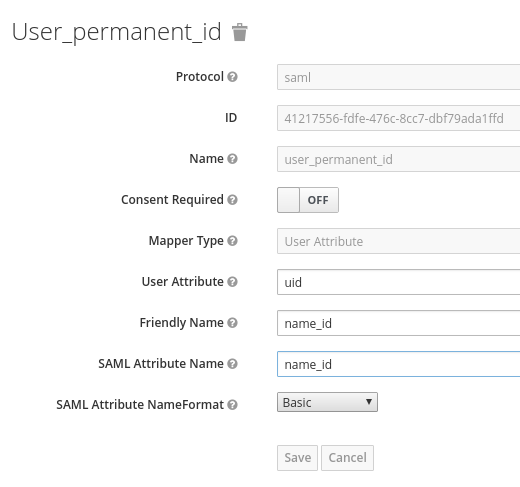
Task: Show help tooltip for Friendly Name
Action: (x=232, y=323)
